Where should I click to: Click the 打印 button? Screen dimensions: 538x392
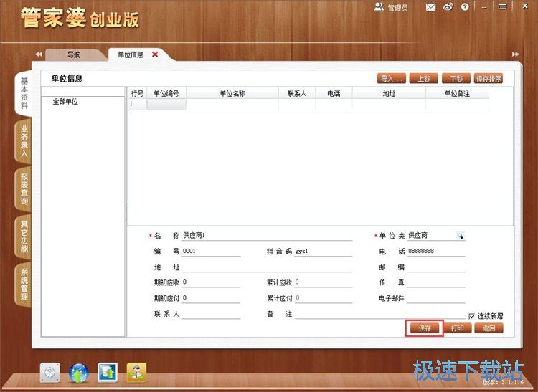(x=457, y=328)
